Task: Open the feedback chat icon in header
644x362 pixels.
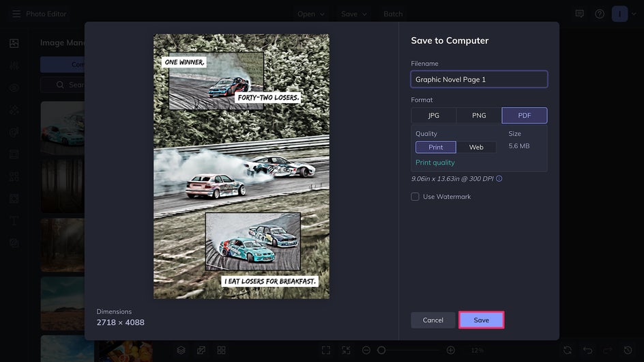Action: [x=579, y=14]
